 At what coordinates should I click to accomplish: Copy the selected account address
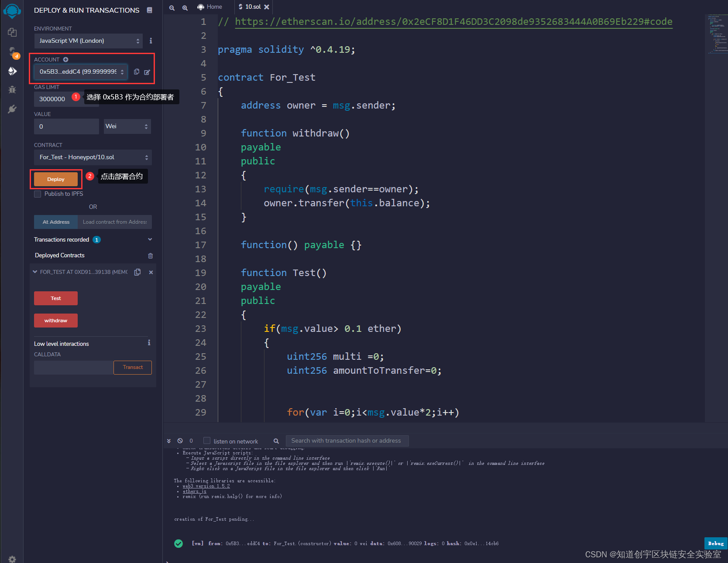[x=137, y=72]
